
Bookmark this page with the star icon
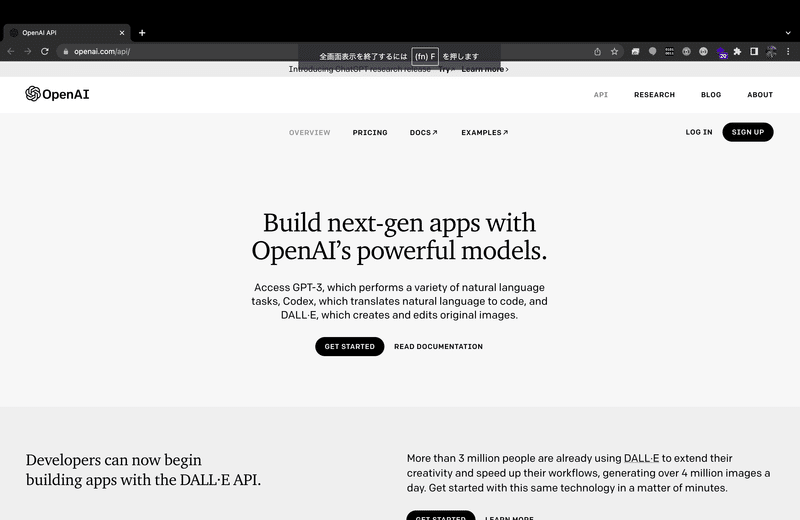click(x=614, y=52)
